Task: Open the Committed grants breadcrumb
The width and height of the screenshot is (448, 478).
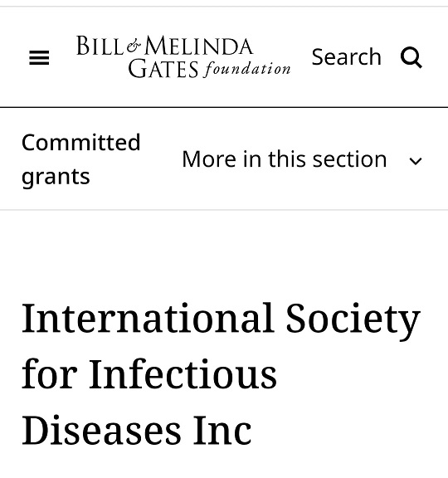Action: (x=80, y=159)
